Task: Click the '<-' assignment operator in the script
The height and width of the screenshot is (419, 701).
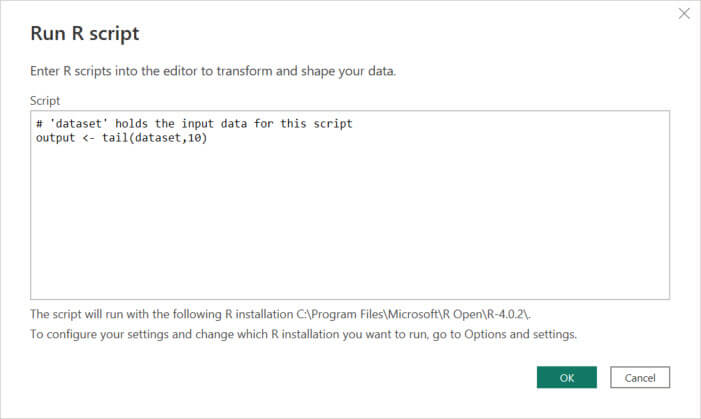Action: click(x=87, y=137)
